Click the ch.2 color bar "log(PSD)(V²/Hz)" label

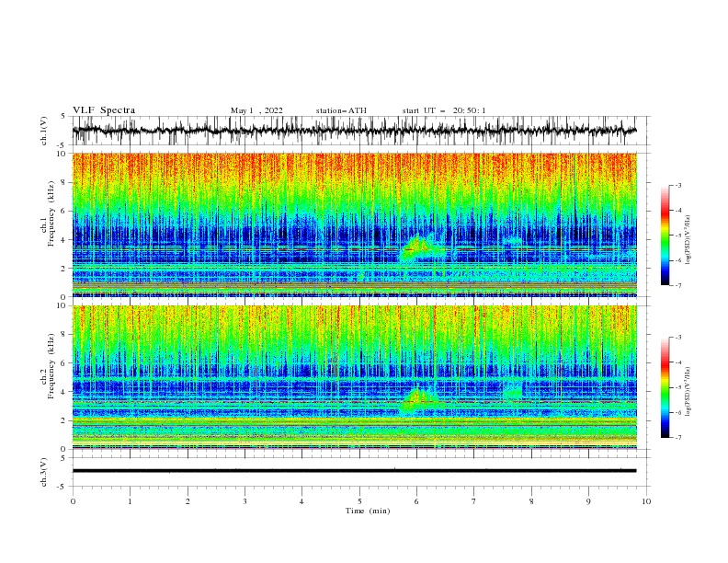688,392
